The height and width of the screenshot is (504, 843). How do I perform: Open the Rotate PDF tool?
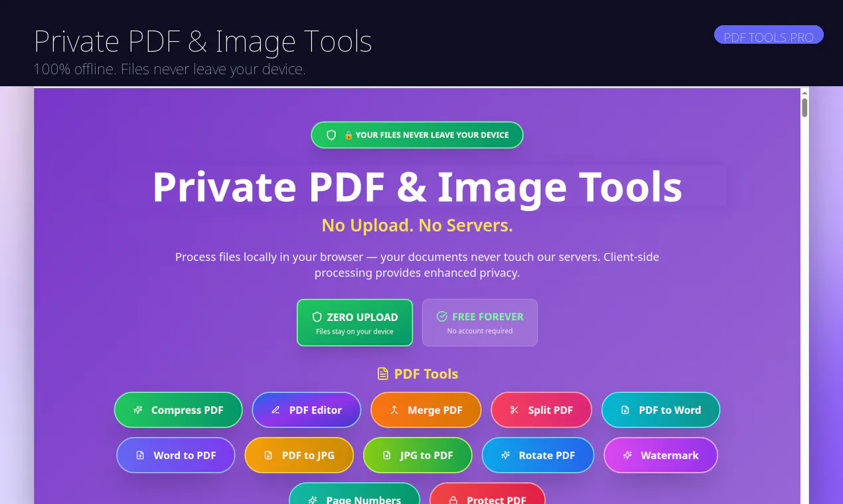[x=538, y=455]
